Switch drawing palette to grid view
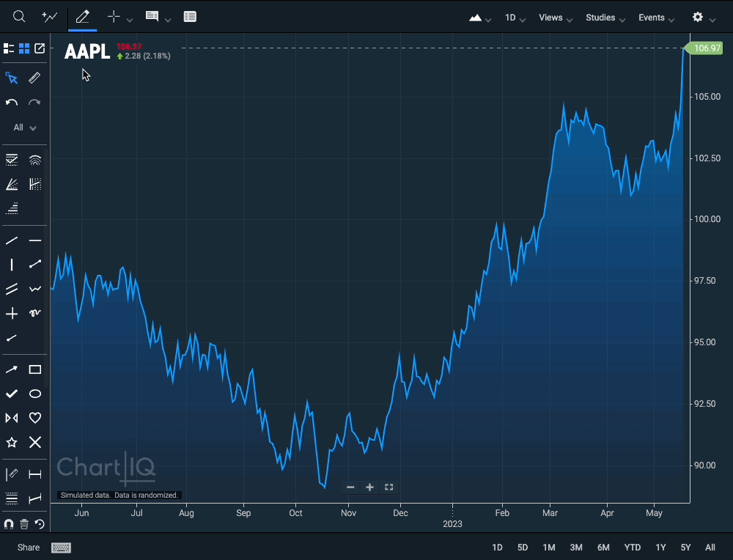The width and height of the screenshot is (733, 560). [x=24, y=48]
